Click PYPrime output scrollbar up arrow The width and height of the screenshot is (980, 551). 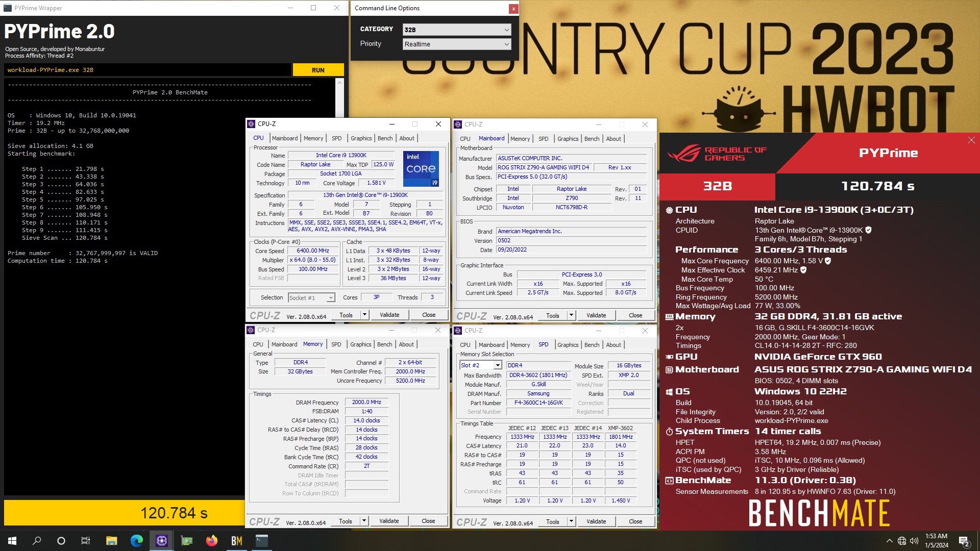pyautogui.click(x=340, y=83)
